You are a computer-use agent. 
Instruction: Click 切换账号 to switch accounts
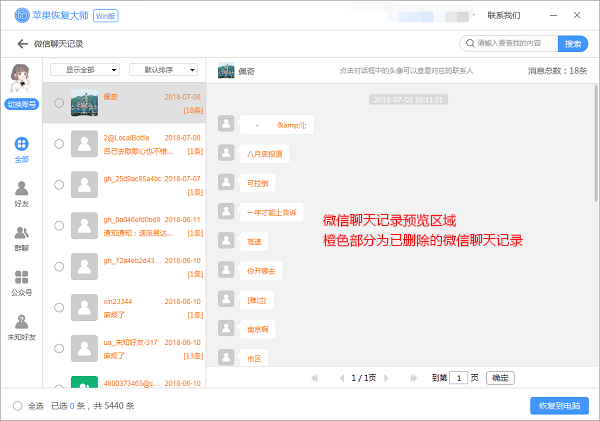[x=21, y=104]
